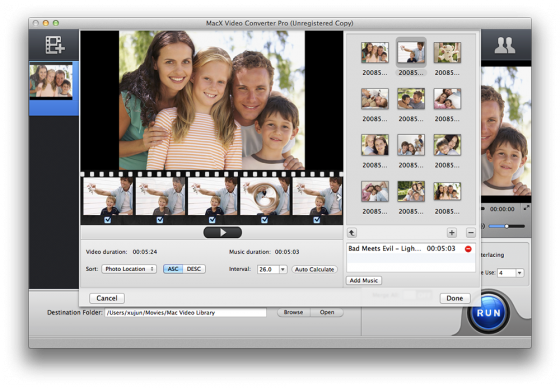Screen dimensions: 560x388
Task: Select the 'Bad Meets Evil – Ligh...' music row
Action: point(411,249)
